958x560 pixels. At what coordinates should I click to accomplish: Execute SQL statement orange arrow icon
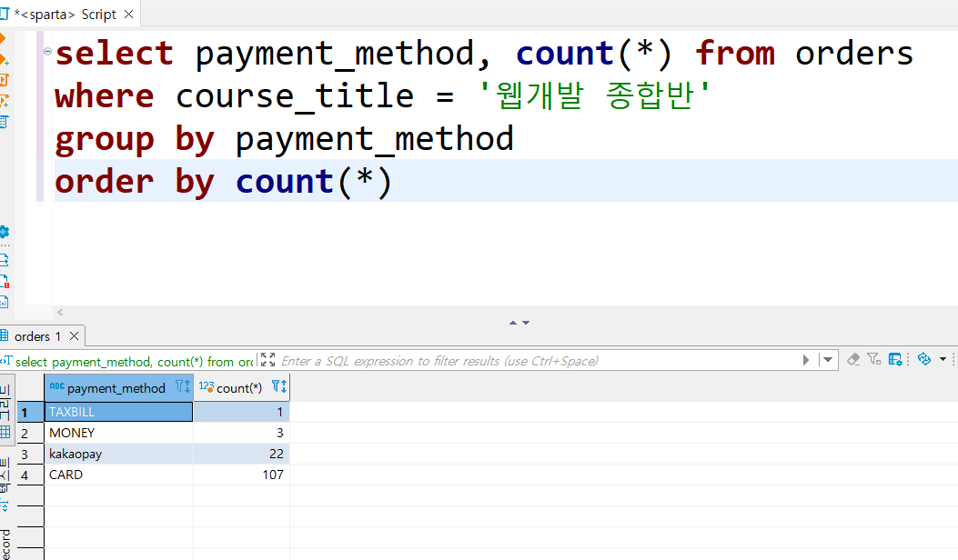point(2,38)
